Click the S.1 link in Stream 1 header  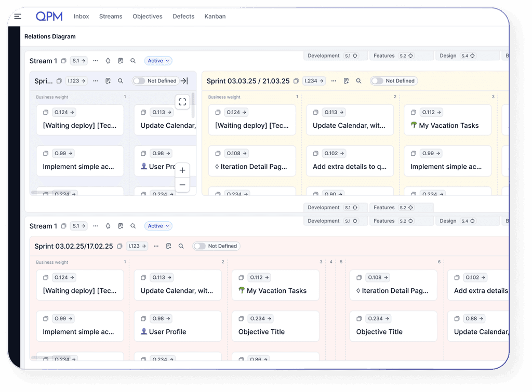point(78,61)
